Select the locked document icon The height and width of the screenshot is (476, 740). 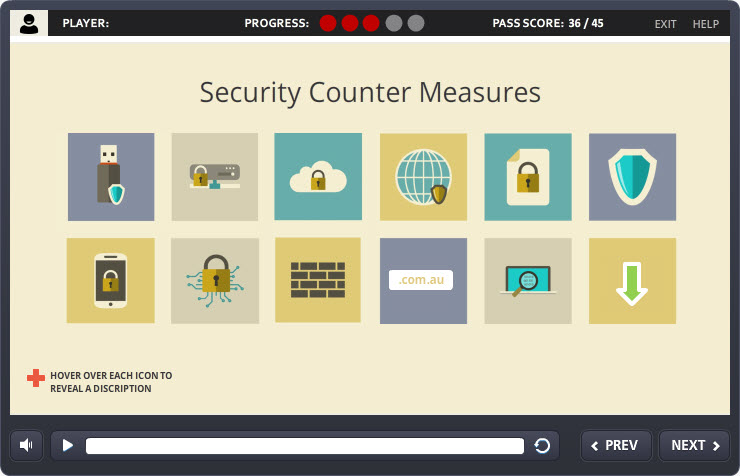coord(528,177)
